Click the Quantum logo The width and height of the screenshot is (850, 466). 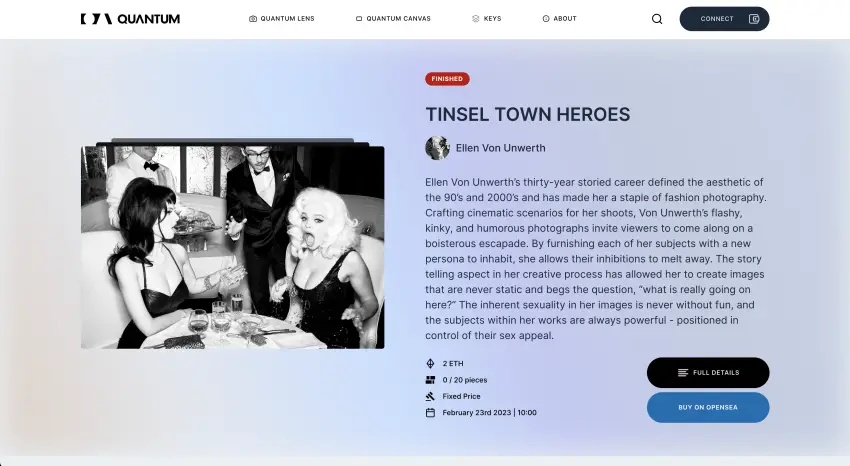[130, 19]
